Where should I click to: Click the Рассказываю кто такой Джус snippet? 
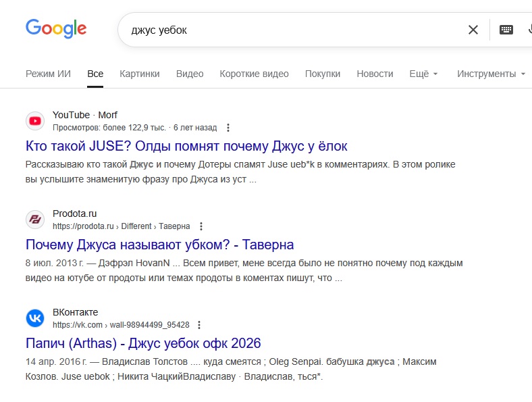point(240,172)
